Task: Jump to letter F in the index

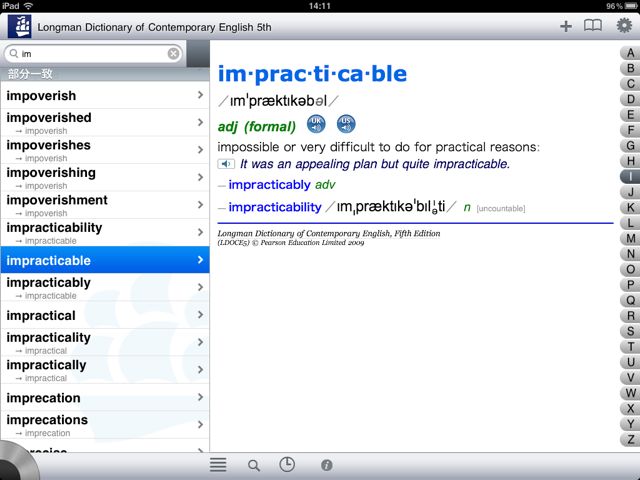Action: pyautogui.click(x=630, y=130)
